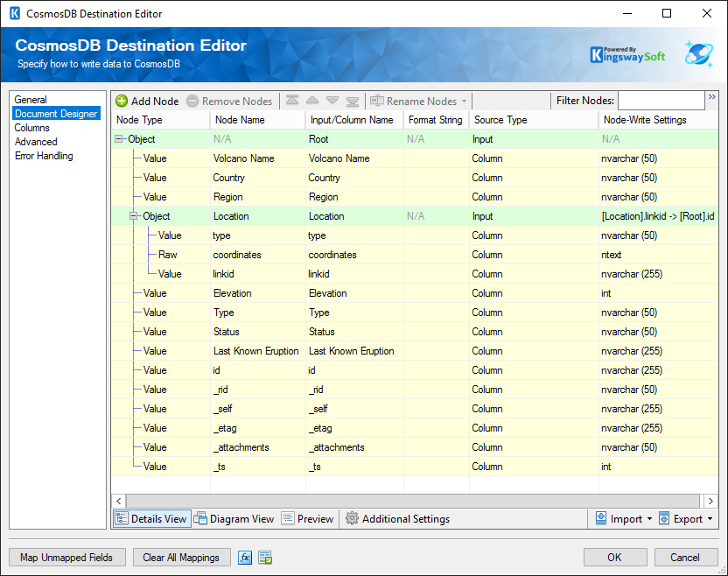Click the OK button
Screen dimensions: 728x576
(x=615, y=557)
